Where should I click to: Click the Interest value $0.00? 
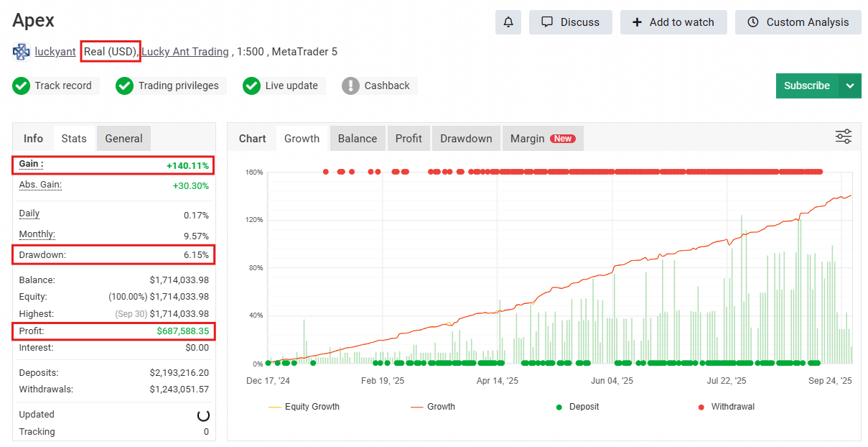(197, 348)
